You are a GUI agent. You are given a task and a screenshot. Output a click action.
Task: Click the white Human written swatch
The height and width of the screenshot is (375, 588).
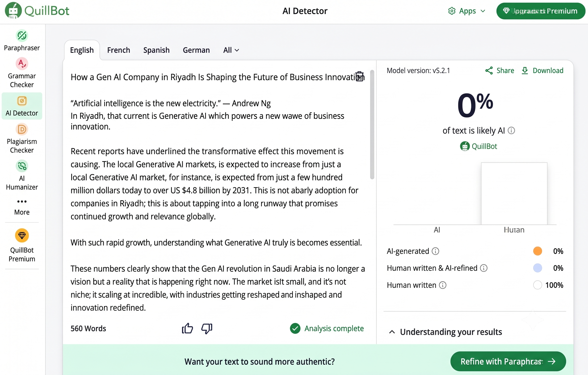point(537,285)
